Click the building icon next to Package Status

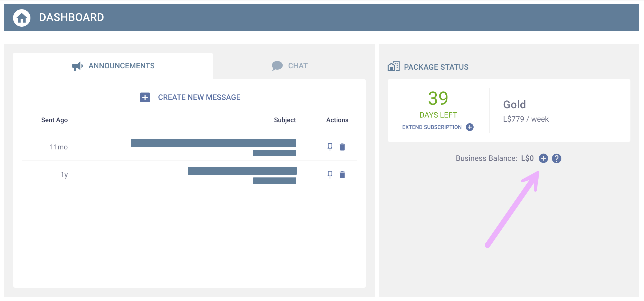point(393,66)
